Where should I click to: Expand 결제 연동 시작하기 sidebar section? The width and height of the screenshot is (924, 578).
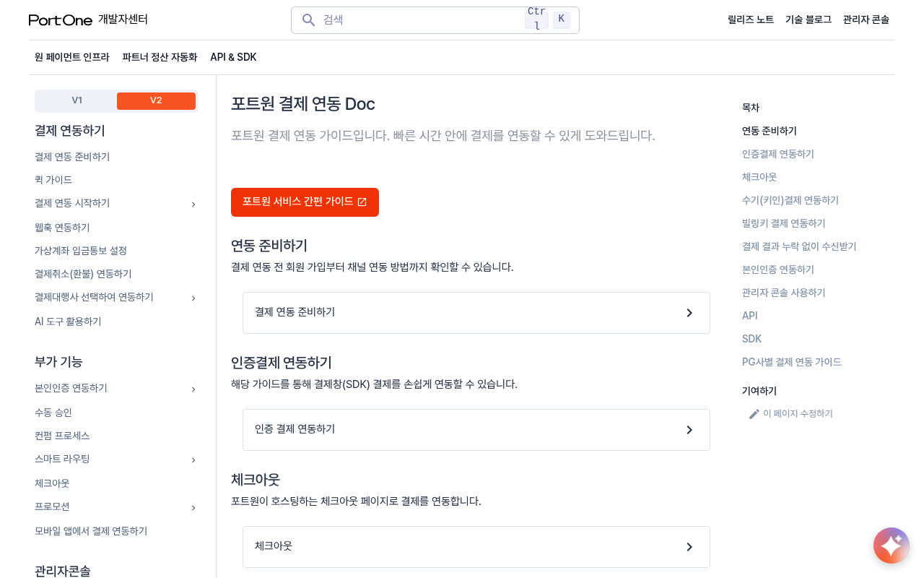pyautogui.click(x=193, y=204)
